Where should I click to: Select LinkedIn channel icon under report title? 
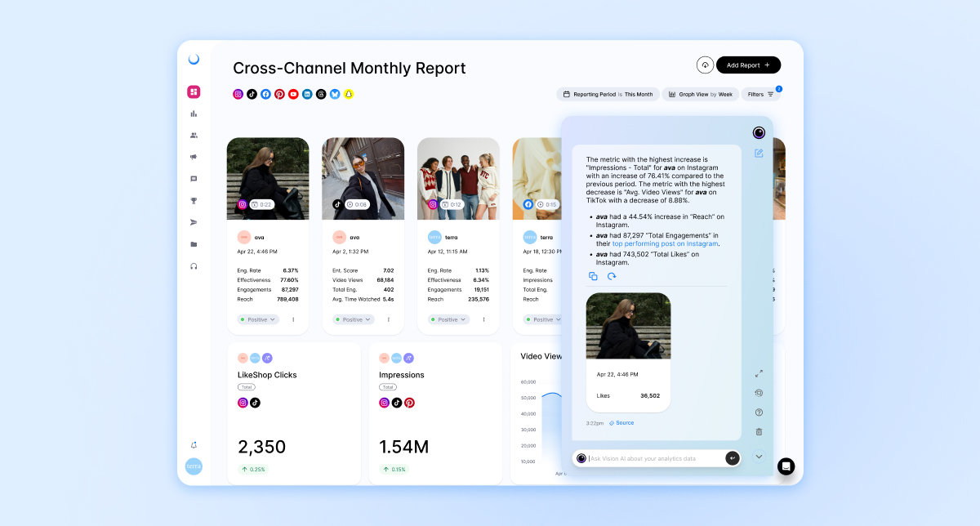[x=307, y=94]
